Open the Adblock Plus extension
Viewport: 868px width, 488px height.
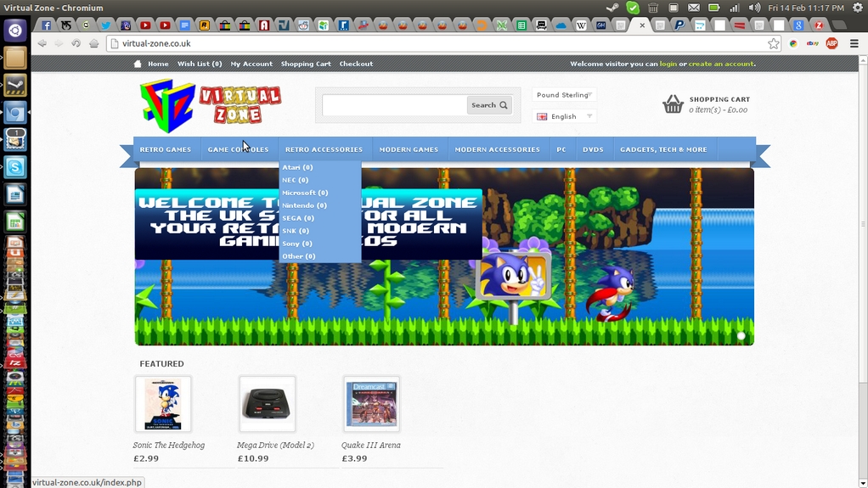831,44
